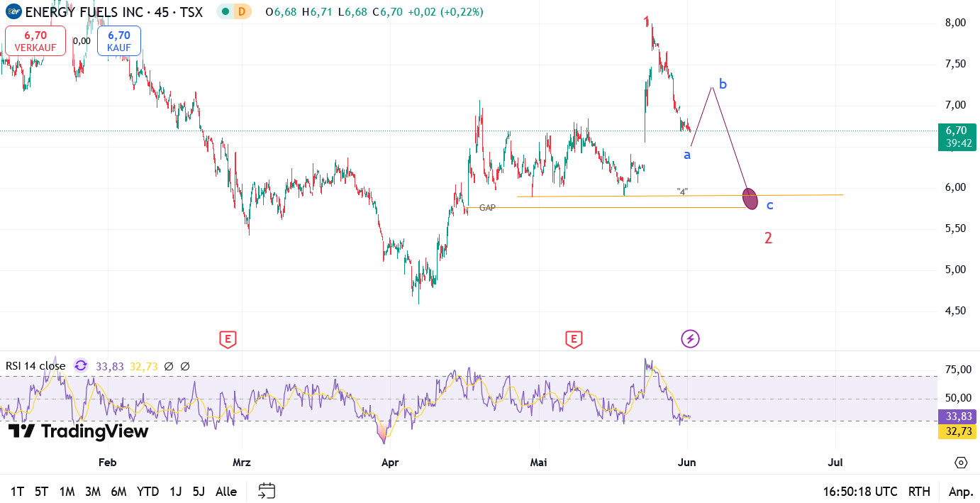Click the Apr label on time axis
980x503 pixels.
point(390,463)
